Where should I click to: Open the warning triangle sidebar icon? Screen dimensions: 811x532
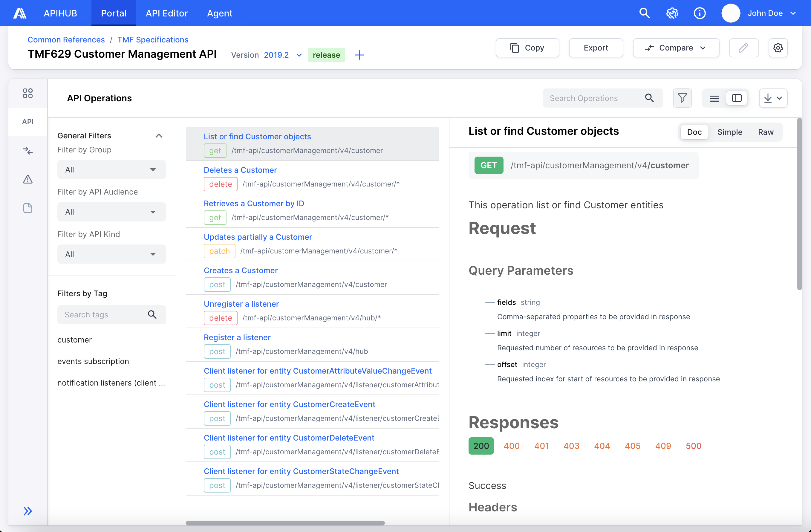pyautogui.click(x=27, y=179)
